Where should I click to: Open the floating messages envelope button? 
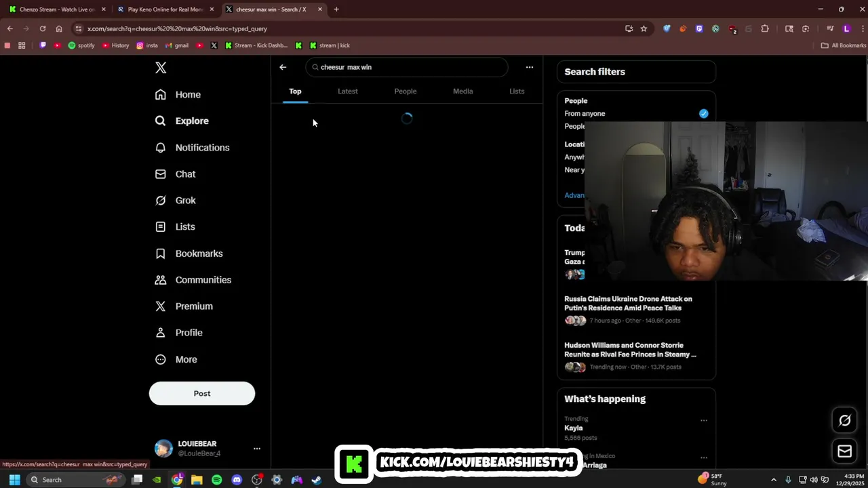point(845,451)
